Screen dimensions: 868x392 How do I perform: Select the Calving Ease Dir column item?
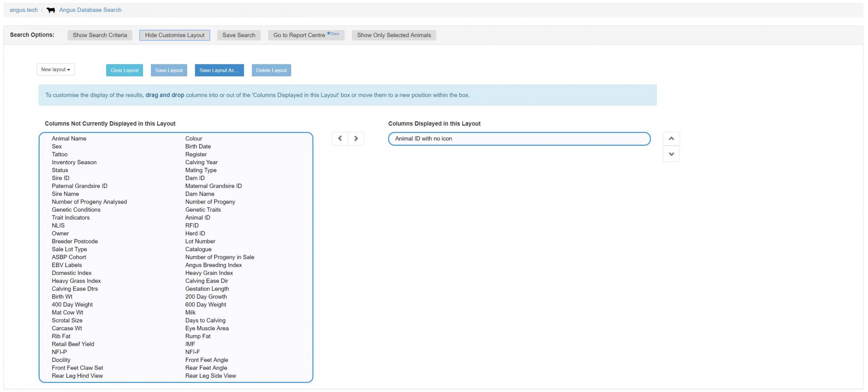tap(206, 281)
